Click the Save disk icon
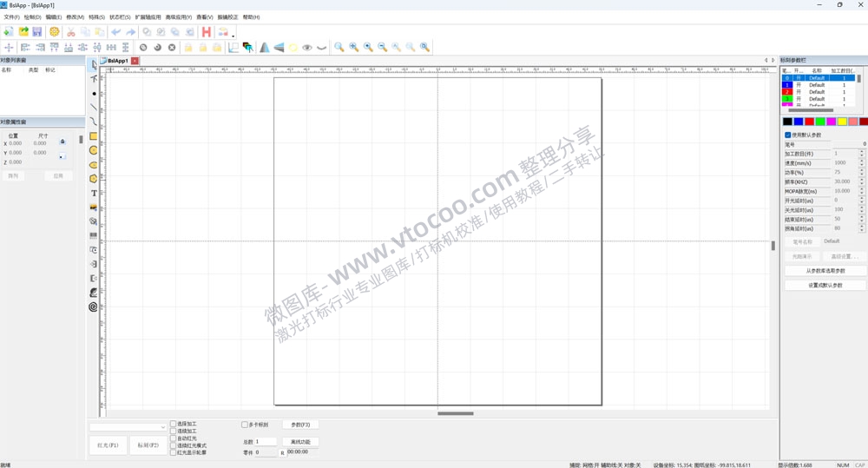 (37, 32)
